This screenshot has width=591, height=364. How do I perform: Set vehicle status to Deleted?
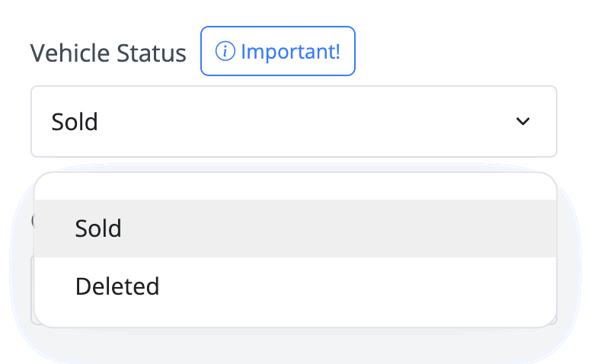(x=295, y=286)
